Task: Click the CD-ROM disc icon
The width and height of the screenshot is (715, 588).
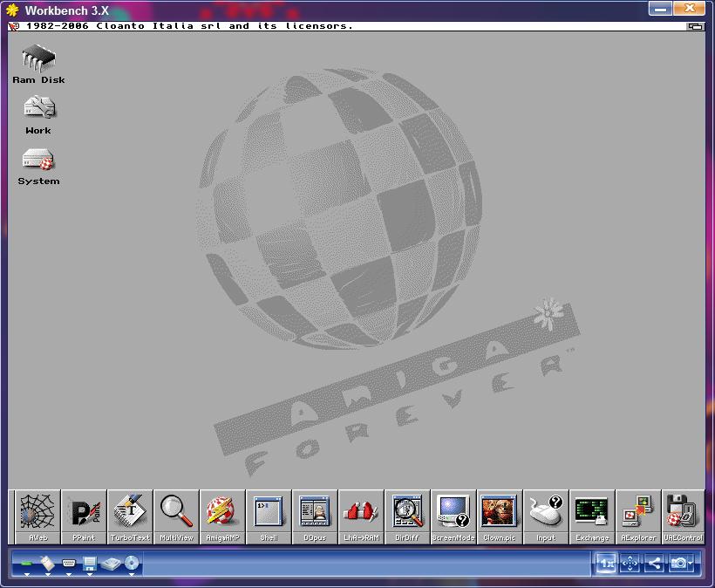Action: [132, 564]
